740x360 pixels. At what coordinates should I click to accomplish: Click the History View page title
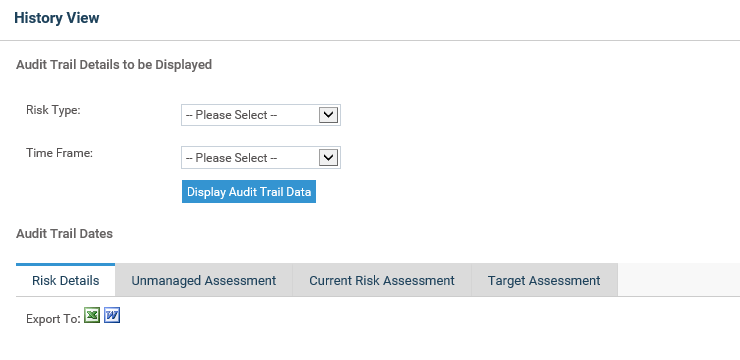click(x=57, y=18)
